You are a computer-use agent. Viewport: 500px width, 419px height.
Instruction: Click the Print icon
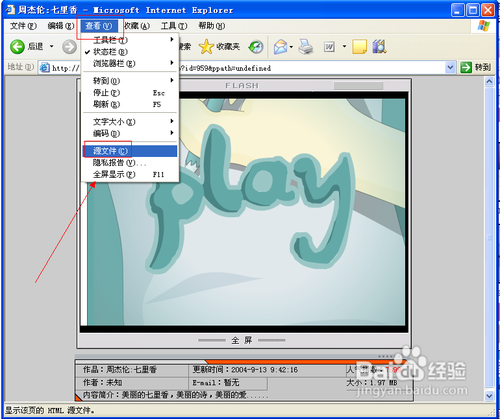[x=305, y=47]
